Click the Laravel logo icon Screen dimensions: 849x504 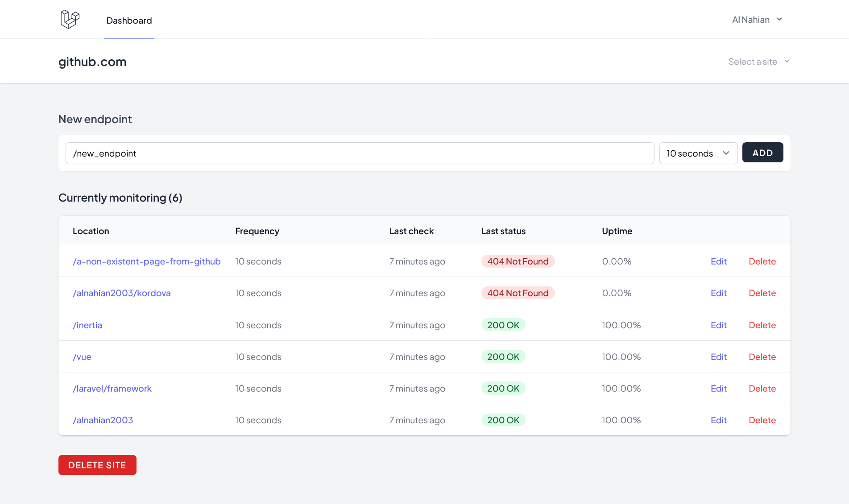point(70,19)
